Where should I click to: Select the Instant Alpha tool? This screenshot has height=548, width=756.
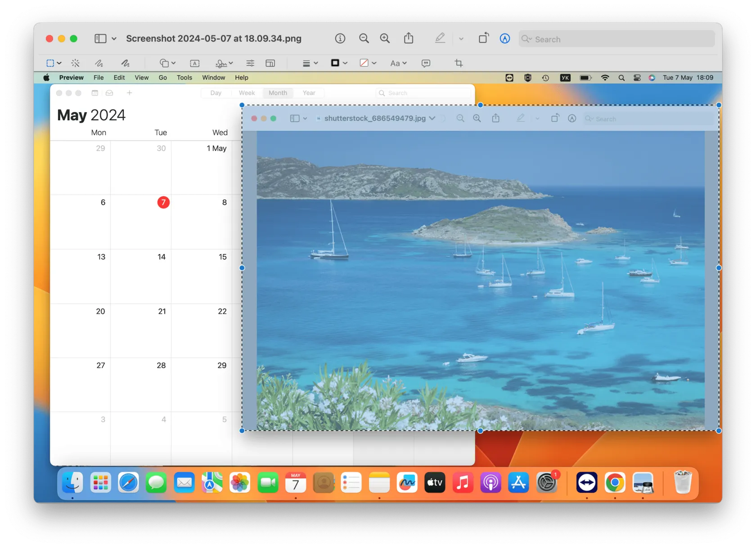point(75,63)
